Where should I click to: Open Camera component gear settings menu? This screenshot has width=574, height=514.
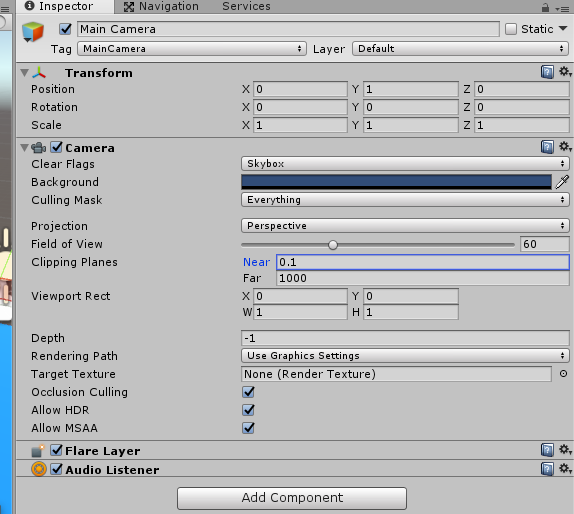565,147
